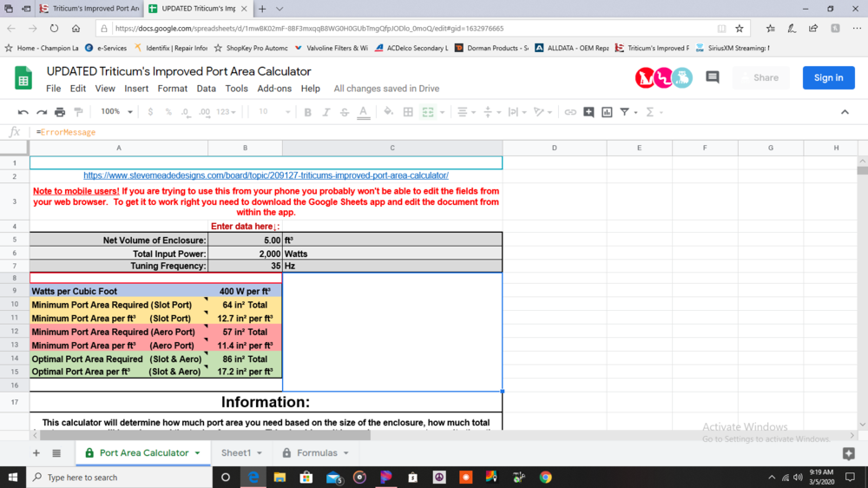Image resolution: width=868 pixels, height=488 pixels.
Task: Open the Tools menu
Action: click(x=236, y=89)
